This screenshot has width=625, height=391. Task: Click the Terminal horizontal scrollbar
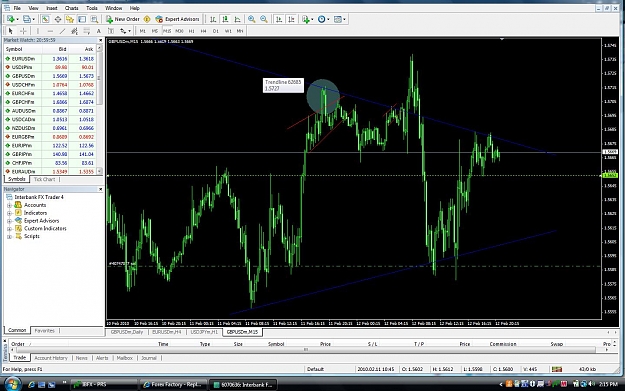(306, 350)
